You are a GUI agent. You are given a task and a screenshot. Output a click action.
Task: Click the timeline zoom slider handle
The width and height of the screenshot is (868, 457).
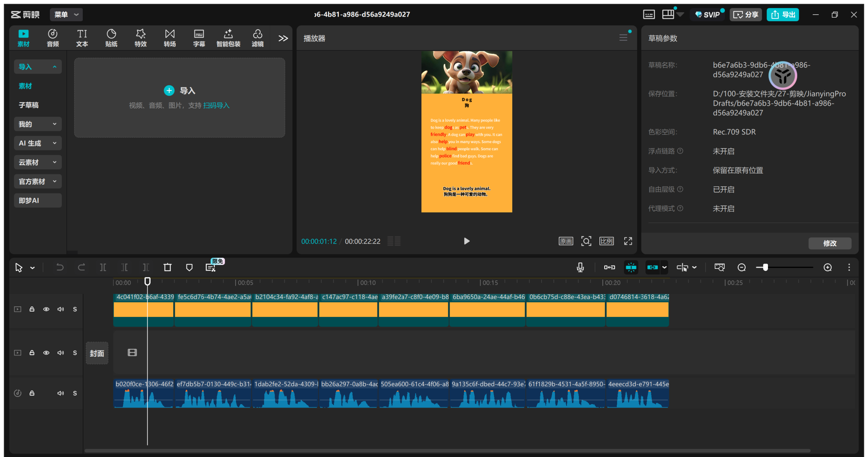765,267
